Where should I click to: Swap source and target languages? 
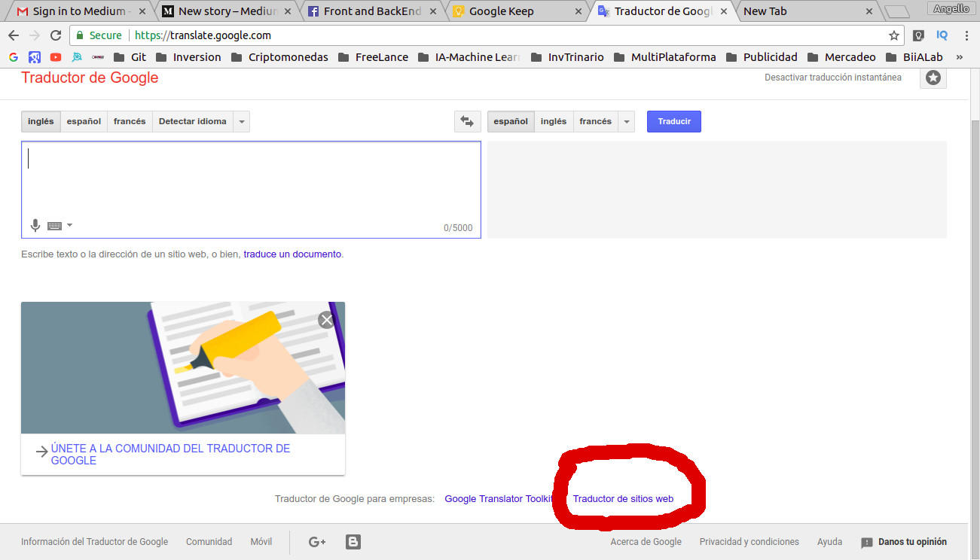coord(467,121)
